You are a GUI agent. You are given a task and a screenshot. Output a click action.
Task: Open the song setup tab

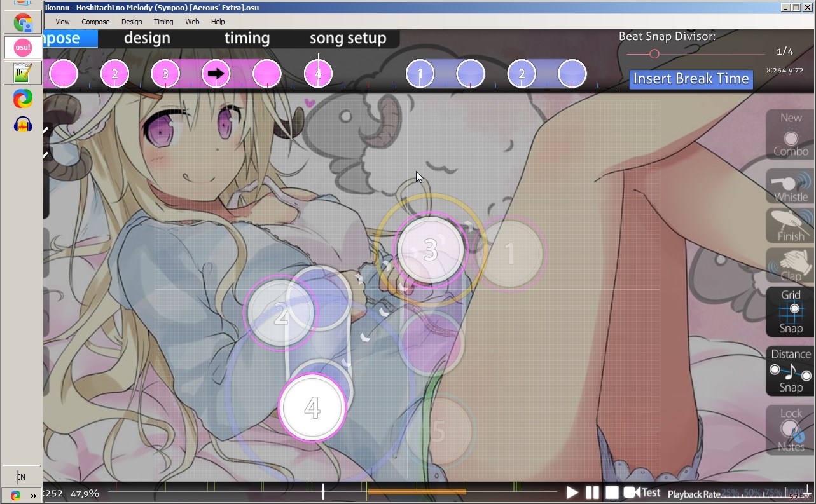pyautogui.click(x=347, y=38)
